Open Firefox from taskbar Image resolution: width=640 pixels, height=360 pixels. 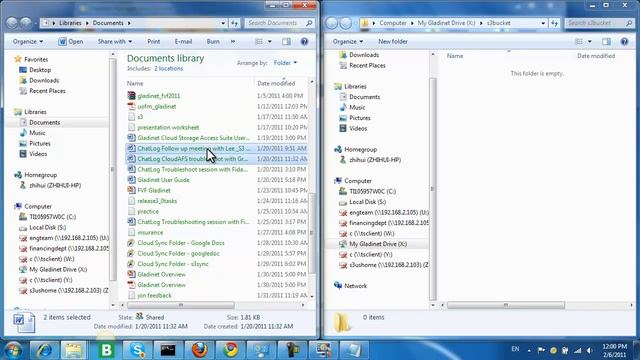click(199, 350)
